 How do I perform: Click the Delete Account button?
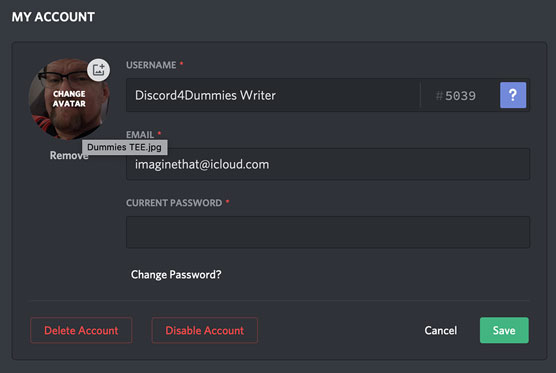click(81, 330)
